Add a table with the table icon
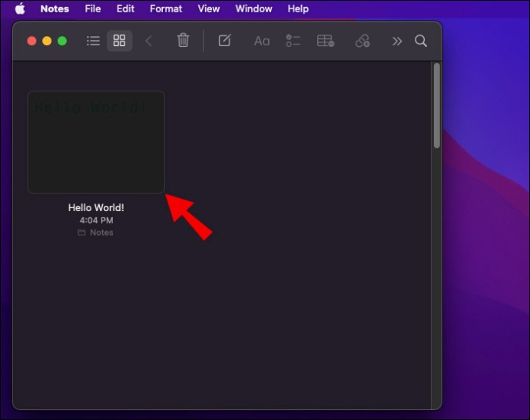Viewport: 530px width, 420px height. [326, 41]
